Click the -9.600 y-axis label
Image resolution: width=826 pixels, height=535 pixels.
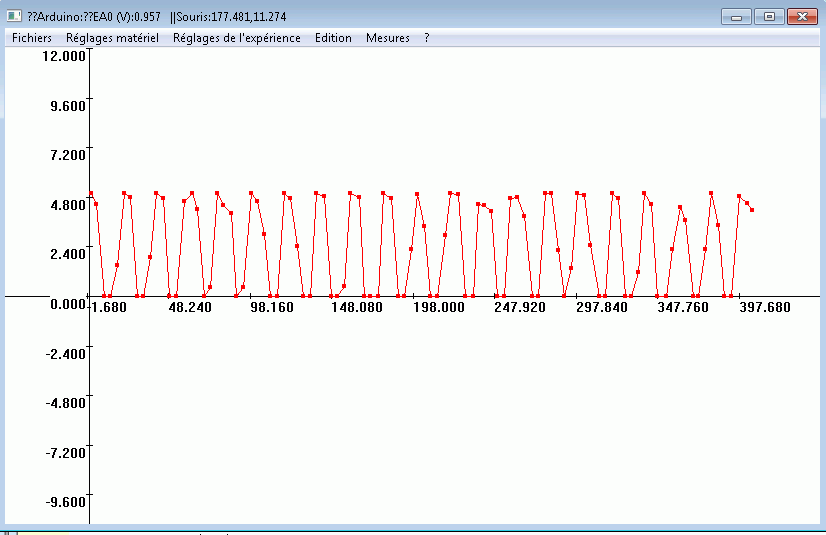tap(66, 502)
